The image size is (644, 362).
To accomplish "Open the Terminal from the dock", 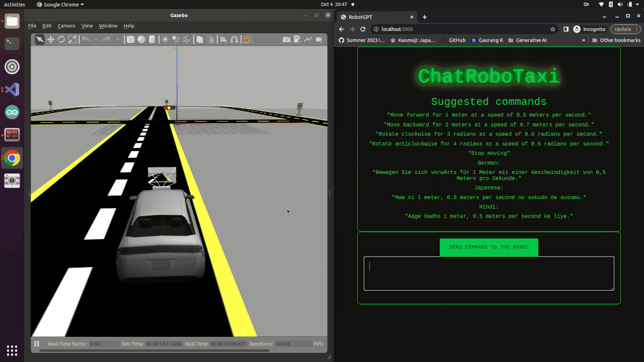I will pos(12,44).
